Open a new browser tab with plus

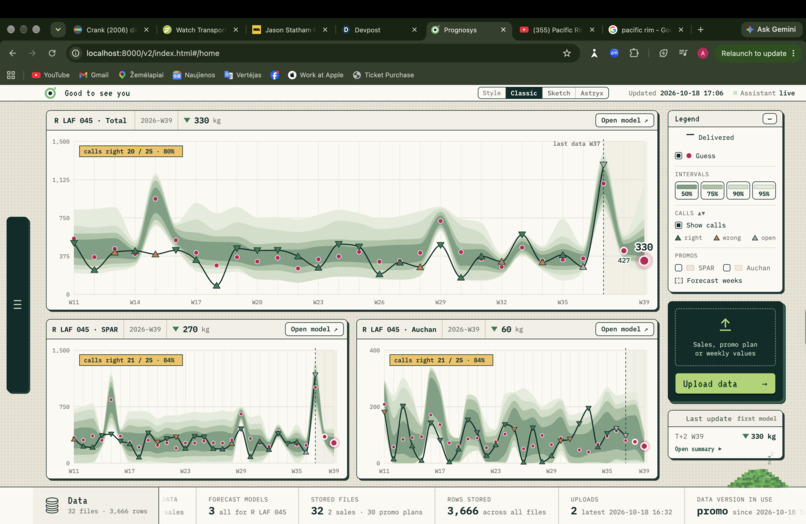[x=700, y=30]
